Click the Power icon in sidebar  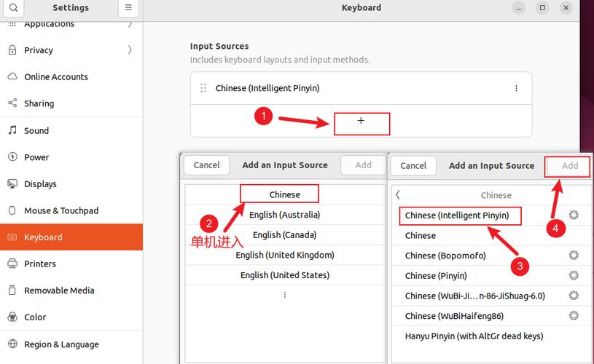pos(12,157)
